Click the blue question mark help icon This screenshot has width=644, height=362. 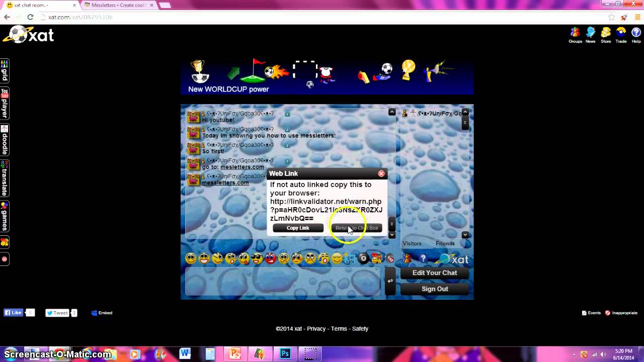[423, 258]
